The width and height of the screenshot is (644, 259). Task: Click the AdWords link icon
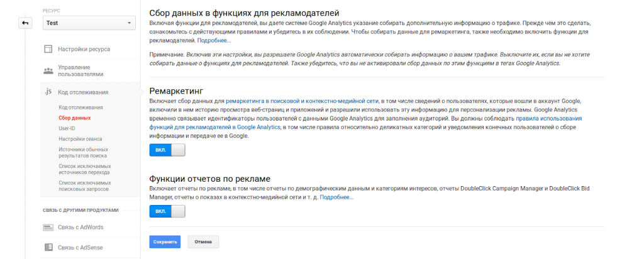tap(48, 228)
